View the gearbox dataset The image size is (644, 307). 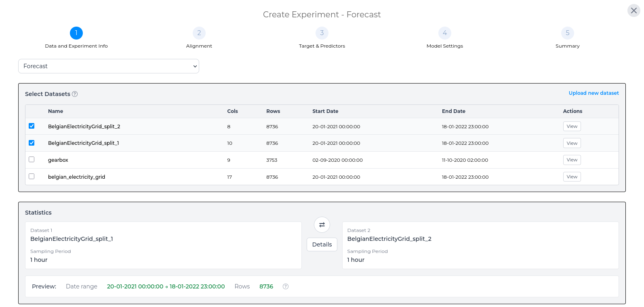point(572,160)
